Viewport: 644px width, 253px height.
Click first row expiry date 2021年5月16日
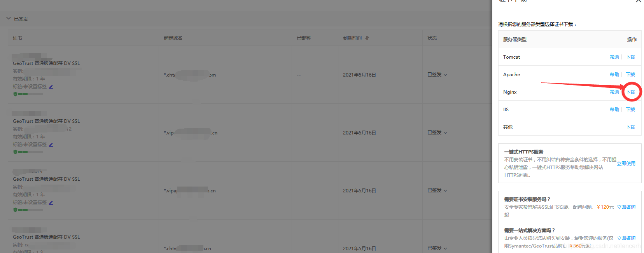359,75
